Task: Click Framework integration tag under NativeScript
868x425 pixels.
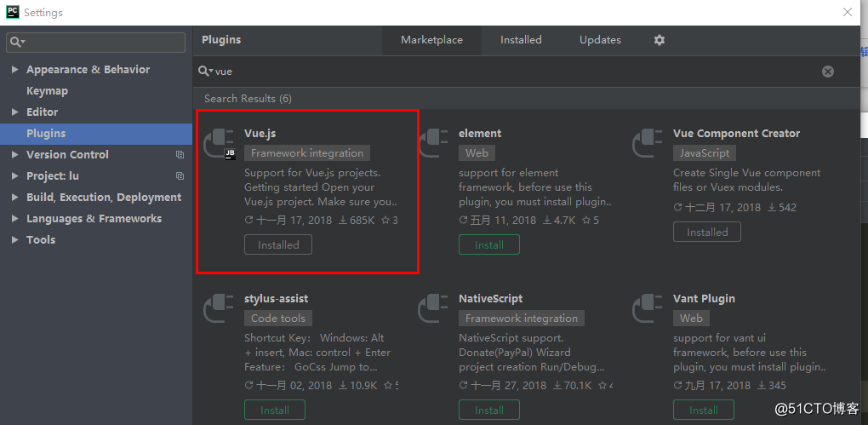Action: pos(522,318)
